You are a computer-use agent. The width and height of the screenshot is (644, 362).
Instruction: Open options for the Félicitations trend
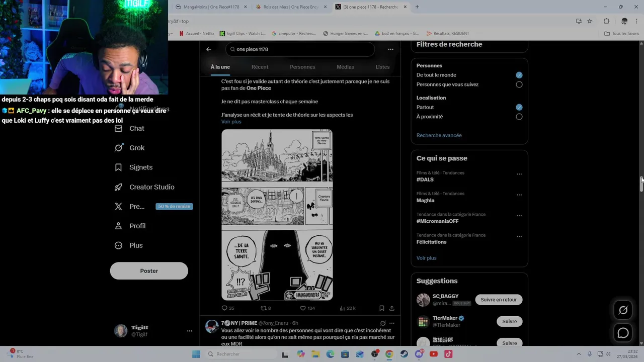coord(519,236)
